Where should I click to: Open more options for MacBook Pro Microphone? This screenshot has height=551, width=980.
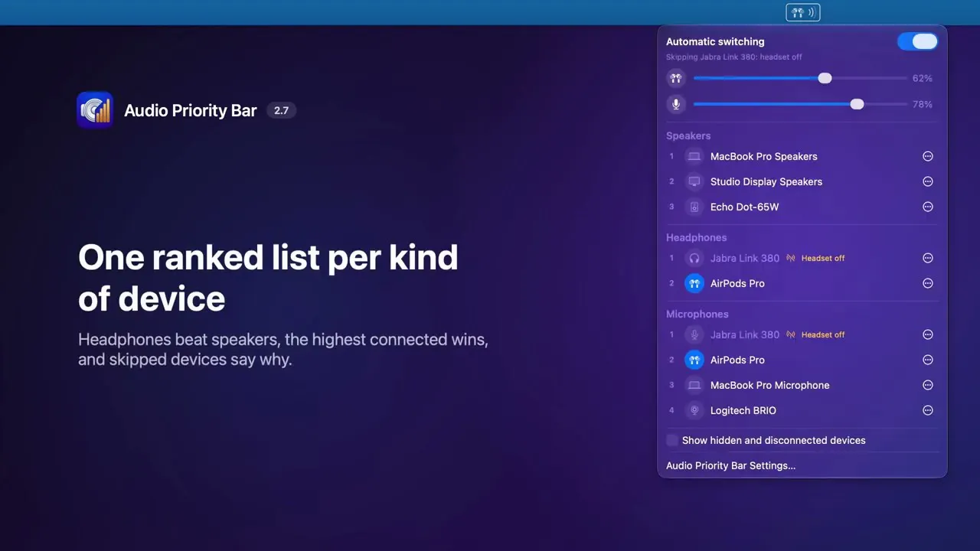pyautogui.click(x=928, y=385)
